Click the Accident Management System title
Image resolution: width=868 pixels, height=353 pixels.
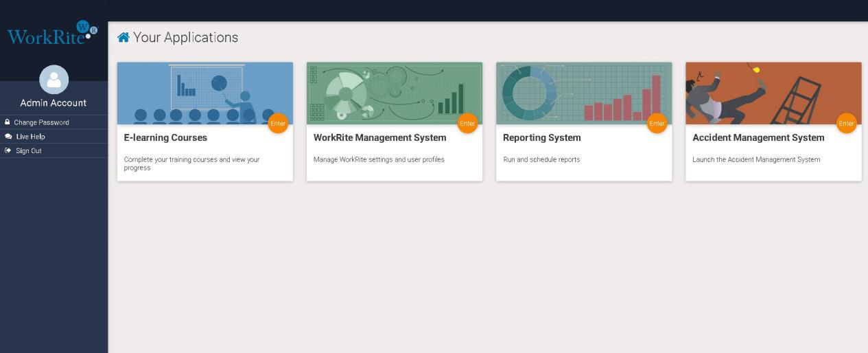point(758,138)
